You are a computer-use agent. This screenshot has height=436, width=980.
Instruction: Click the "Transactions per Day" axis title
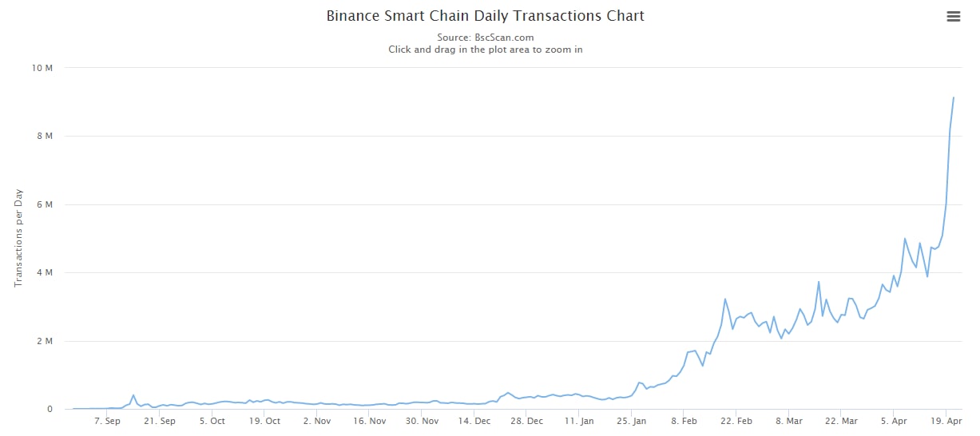[x=18, y=238]
